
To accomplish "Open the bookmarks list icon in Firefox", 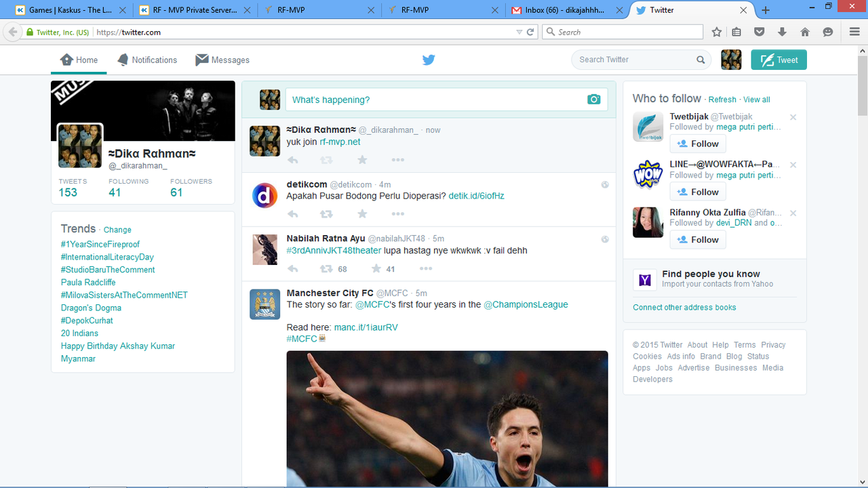I will (737, 32).
